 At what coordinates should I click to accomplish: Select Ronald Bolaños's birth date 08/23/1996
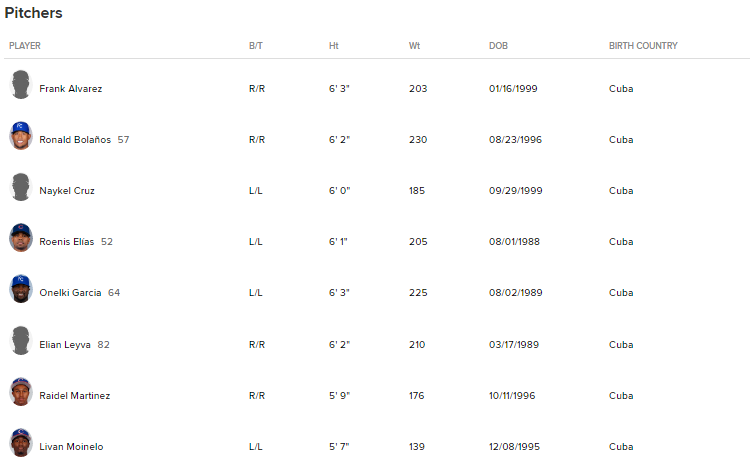pos(516,140)
